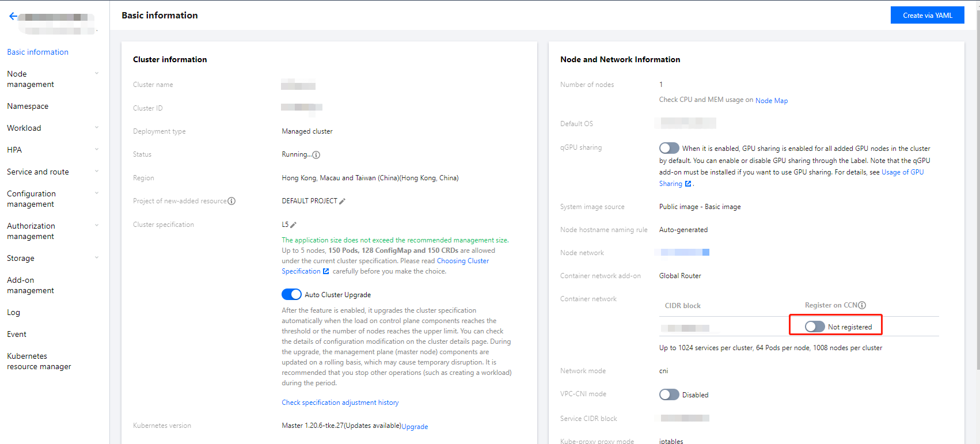
Task: Click Check specification adjustment history link
Action: coord(340,403)
